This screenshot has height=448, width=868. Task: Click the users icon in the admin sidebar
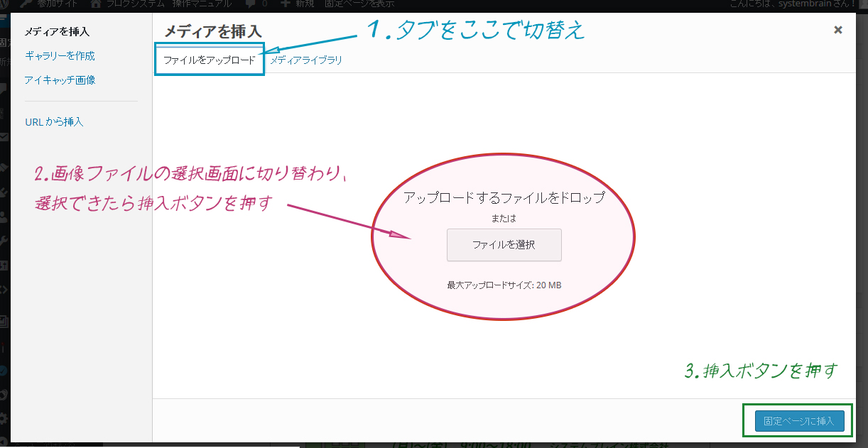pyautogui.click(x=4, y=217)
